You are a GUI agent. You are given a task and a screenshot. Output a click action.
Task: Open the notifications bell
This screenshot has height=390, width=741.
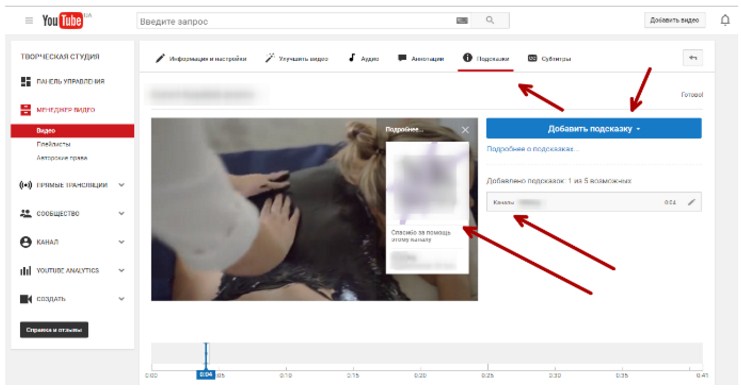tap(725, 20)
